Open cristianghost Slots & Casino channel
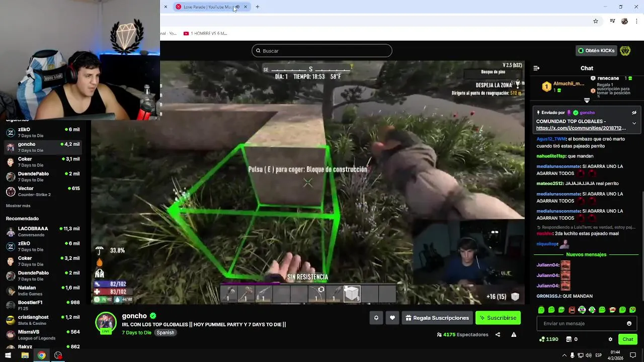 click(43, 320)
